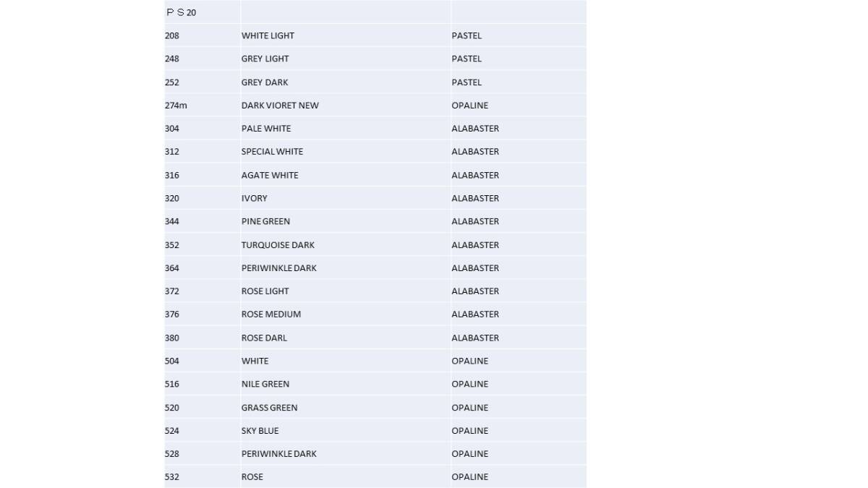This screenshot has height=488, width=868.
Task: Click the "DARK VIORET NEW" cell
Action: pos(280,106)
